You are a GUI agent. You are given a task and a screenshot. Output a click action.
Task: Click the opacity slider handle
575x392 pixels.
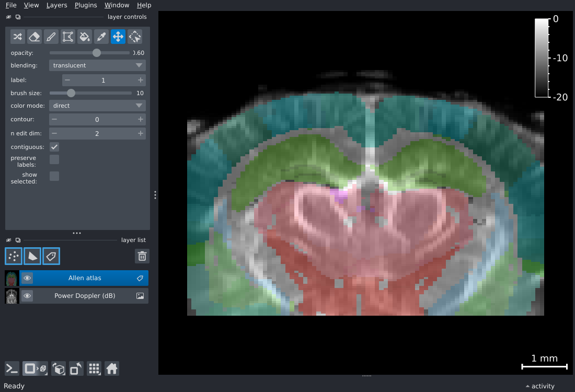tap(97, 53)
